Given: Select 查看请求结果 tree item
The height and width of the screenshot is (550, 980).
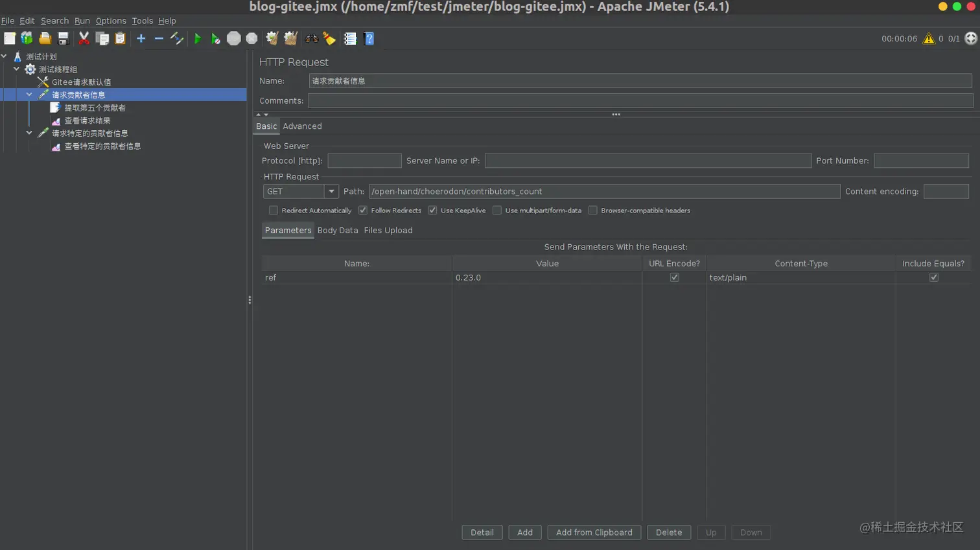Looking at the screenshot, I should (87, 120).
